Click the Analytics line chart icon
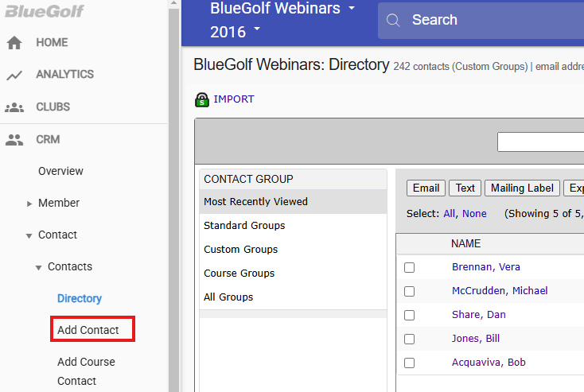Screen dimensions: 584x392 coord(14,76)
